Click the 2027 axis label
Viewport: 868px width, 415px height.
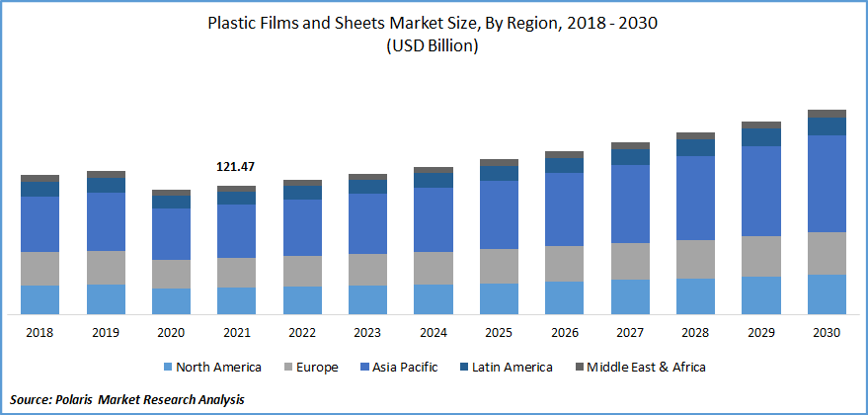tap(630, 333)
